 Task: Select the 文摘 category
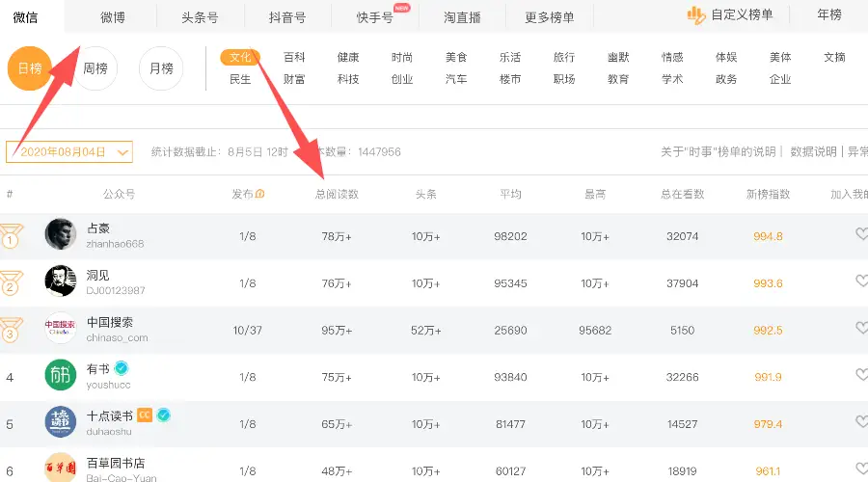(x=834, y=57)
